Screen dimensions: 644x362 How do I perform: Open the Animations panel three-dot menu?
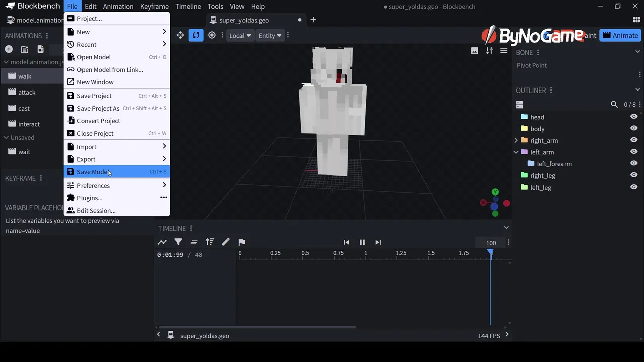pyautogui.click(x=47, y=36)
